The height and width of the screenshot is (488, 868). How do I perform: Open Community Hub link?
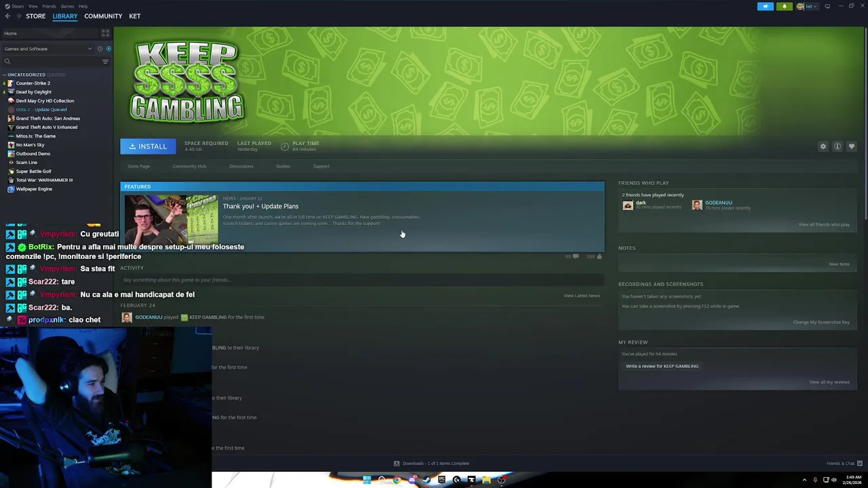(189, 166)
